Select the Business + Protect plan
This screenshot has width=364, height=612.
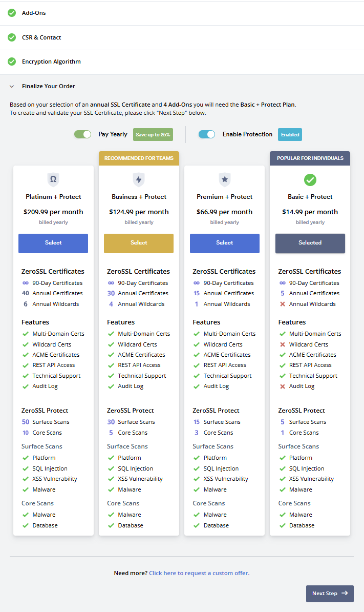point(139,243)
